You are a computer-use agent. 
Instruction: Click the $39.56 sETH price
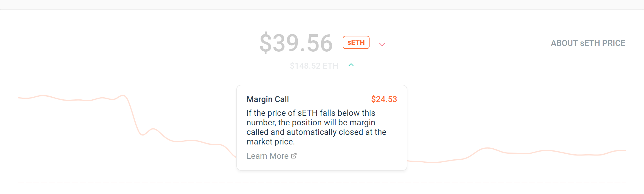click(296, 43)
